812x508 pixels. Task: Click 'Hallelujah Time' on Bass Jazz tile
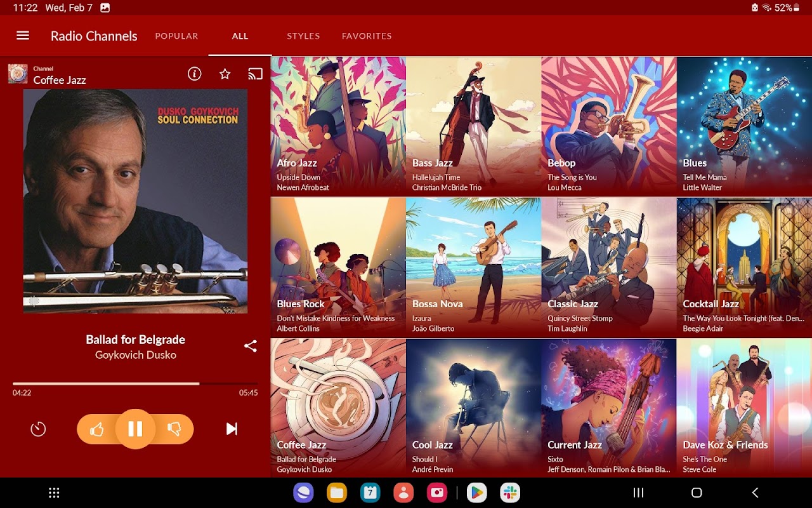[x=436, y=177]
